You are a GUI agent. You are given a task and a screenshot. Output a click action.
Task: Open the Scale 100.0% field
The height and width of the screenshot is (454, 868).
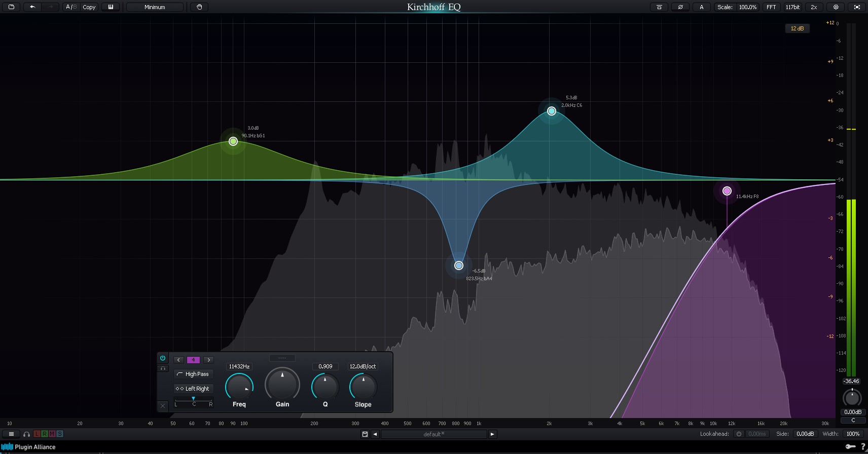(x=737, y=7)
